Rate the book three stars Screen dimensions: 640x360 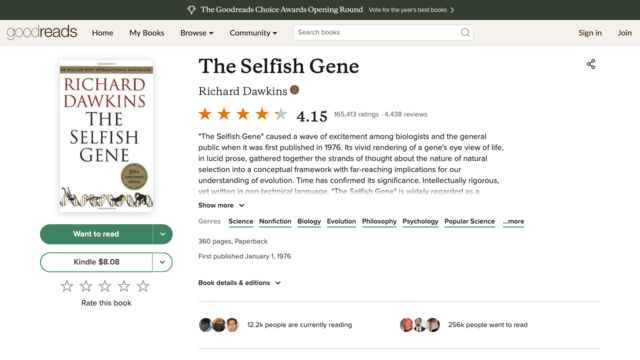pos(105,286)
